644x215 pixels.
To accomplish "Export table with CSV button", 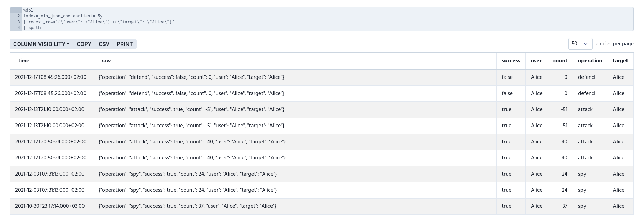I will [104, 44].
